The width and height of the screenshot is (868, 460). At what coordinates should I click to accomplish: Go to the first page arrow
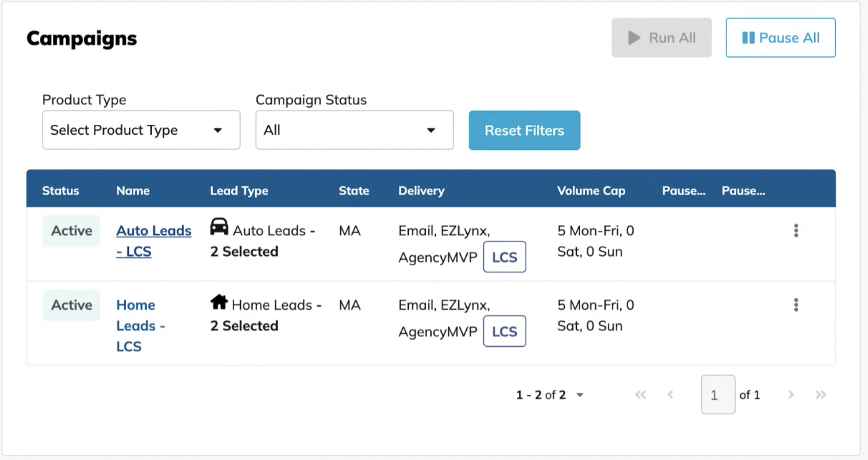(x=641, y=395)
